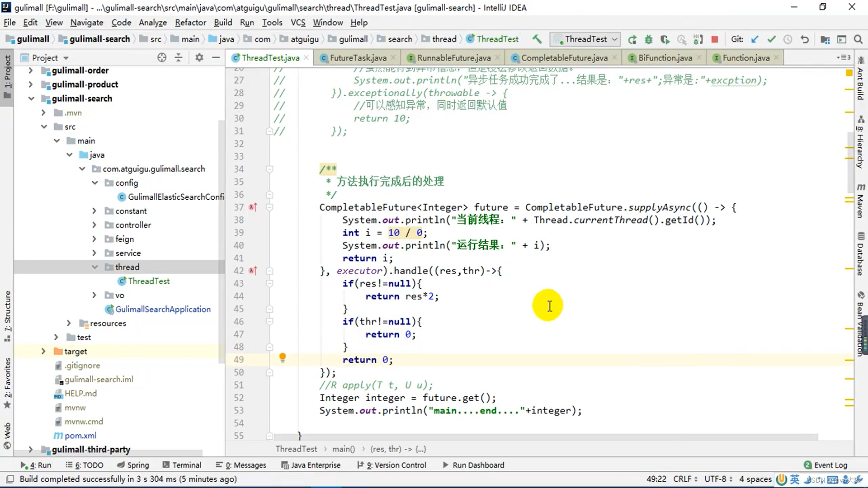This screenshot has height=488, width=868.
Task: Switch to the CompletableFuture.java tab
Action: tap(564, 58)
